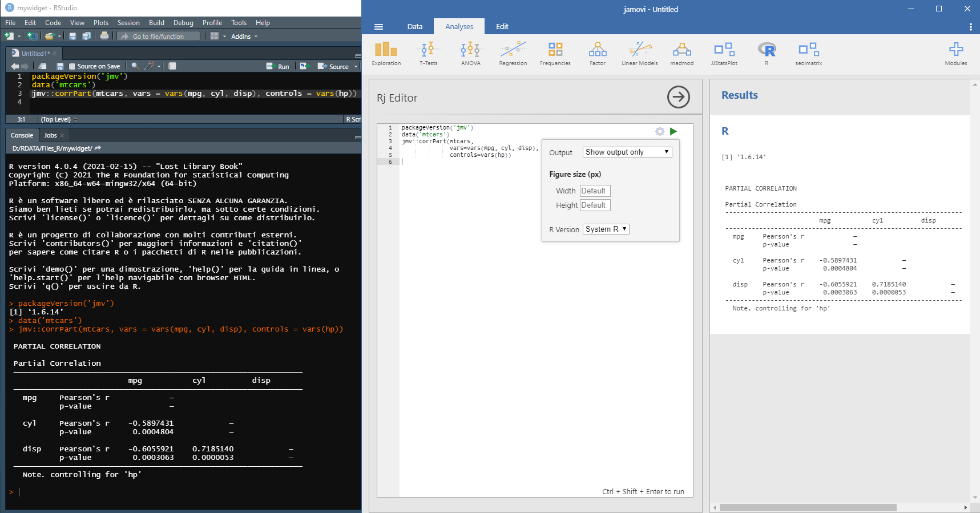
Task: Open the R Version 'System R' dropdown
Action: tap(606, 229)
